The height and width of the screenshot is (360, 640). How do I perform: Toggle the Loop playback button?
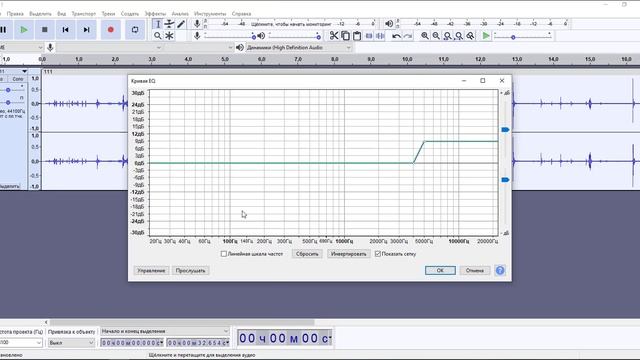[135, 30]
